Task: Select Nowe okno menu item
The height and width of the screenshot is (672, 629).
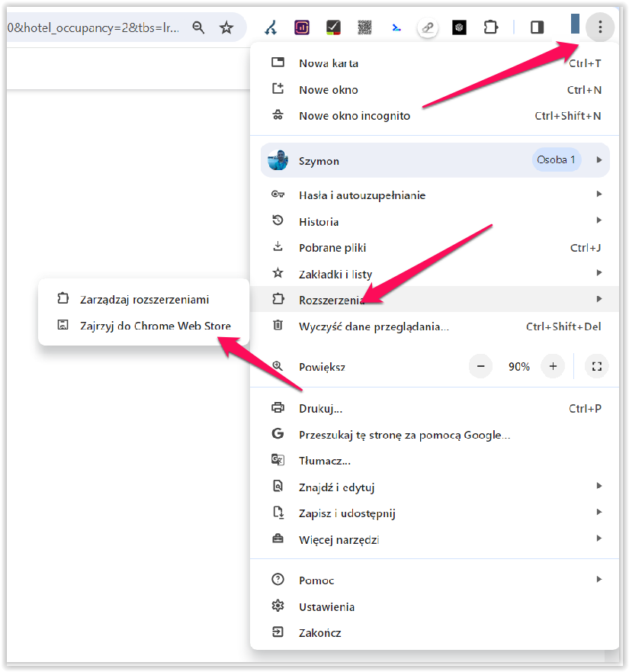Action: click(x=435, y=89)
